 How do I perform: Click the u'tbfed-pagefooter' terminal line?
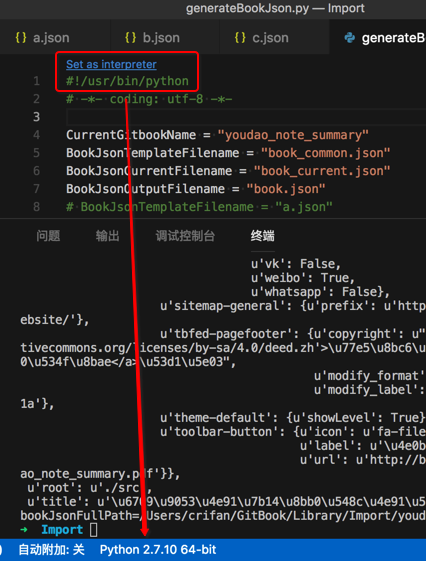coord(293,334)
